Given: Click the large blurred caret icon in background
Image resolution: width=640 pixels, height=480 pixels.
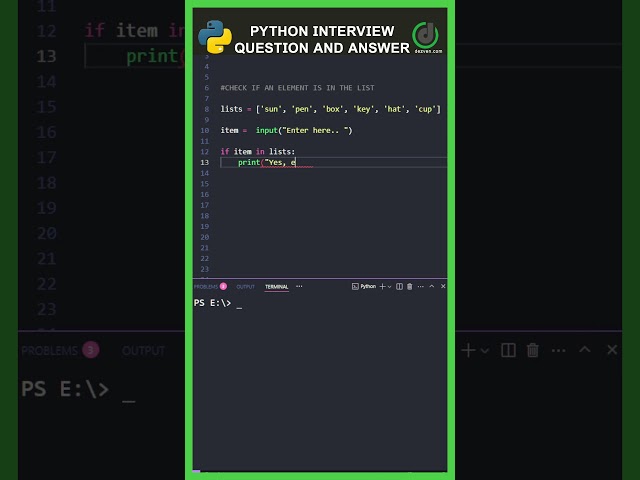Looking at the screenshot, I should [x=585, y=349].
